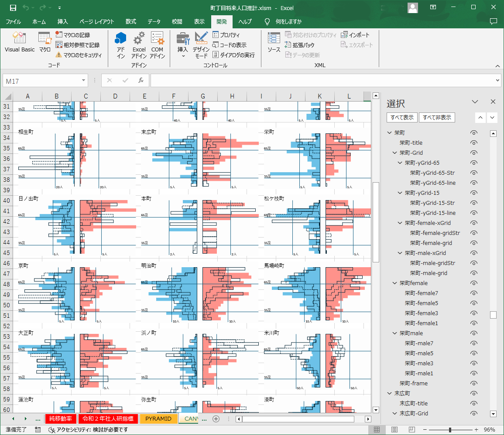Open the PYRAMID sheet tab

158,418
